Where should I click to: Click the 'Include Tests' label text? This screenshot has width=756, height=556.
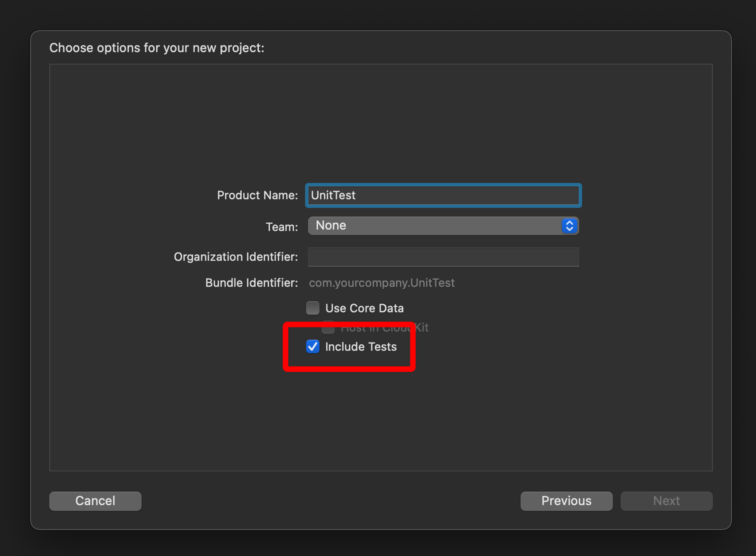[361, 347]
